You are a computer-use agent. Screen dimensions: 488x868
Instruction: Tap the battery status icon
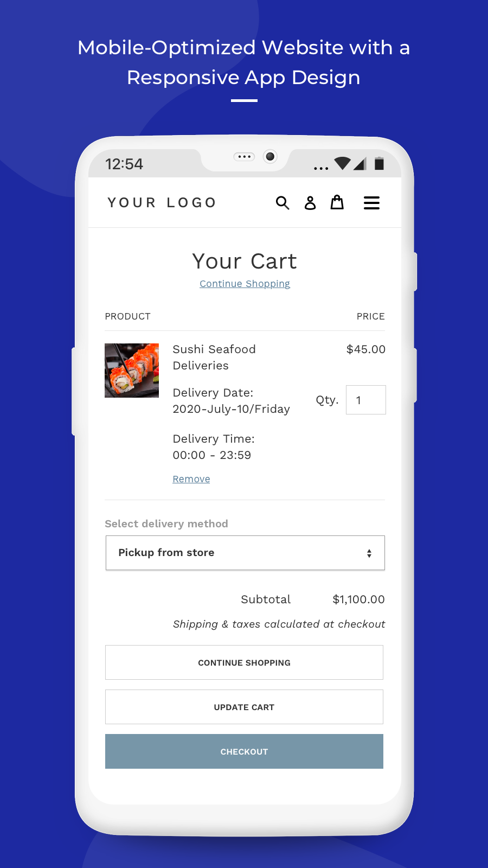click(x=380, y=163)
